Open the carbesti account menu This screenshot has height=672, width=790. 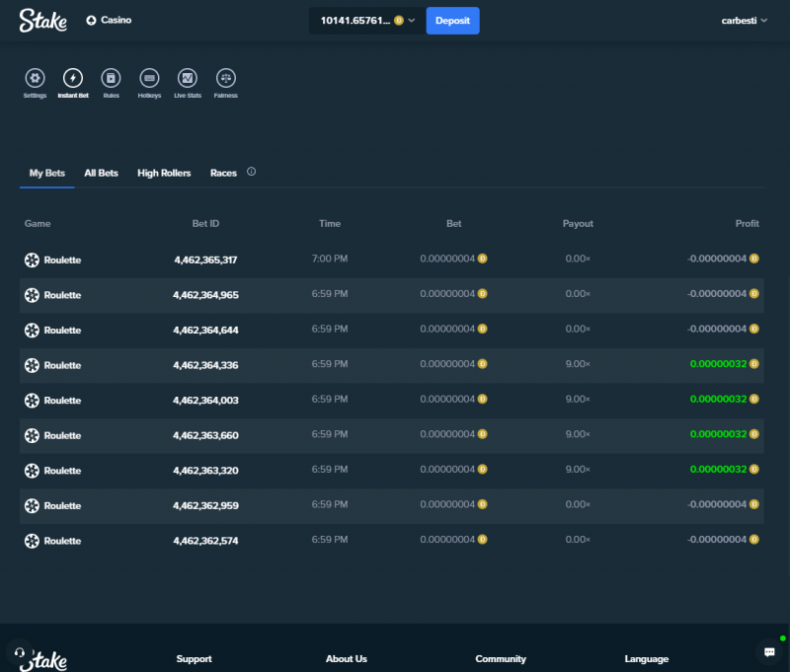[744, 21]
